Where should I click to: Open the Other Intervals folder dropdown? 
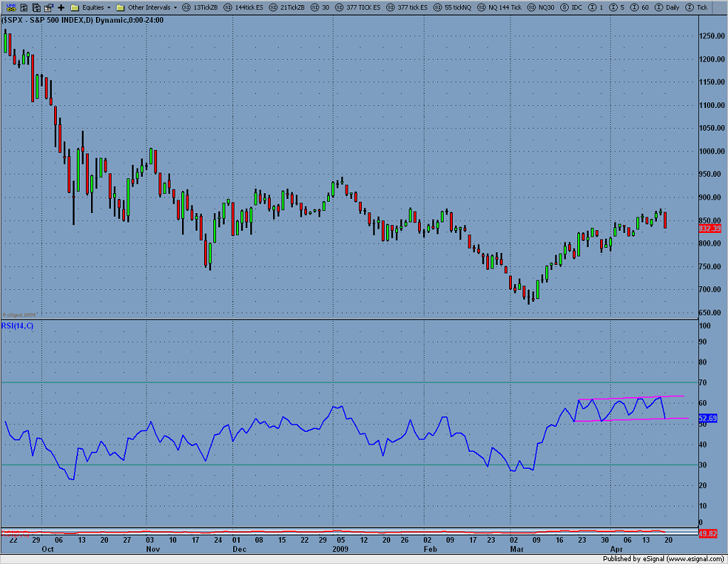click(x=146, y=7)
